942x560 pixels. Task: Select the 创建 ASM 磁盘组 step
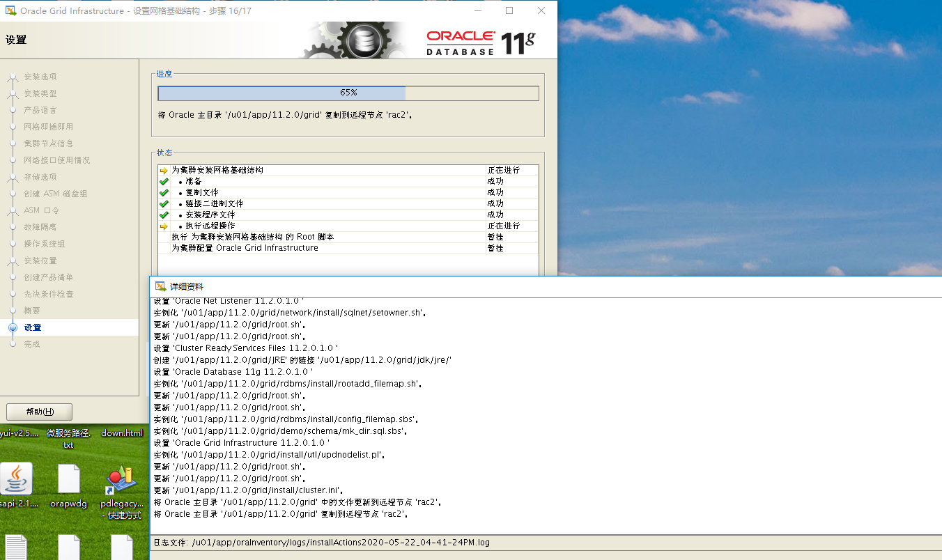click(x=51, y=194)
